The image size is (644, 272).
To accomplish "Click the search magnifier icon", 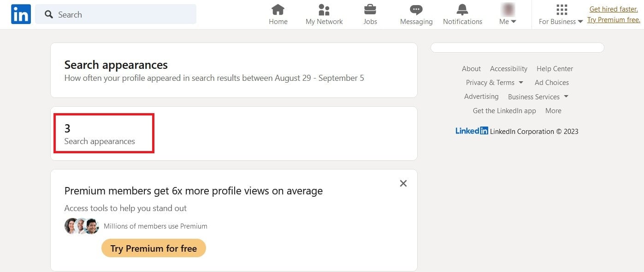I will (x=49, y=14).
